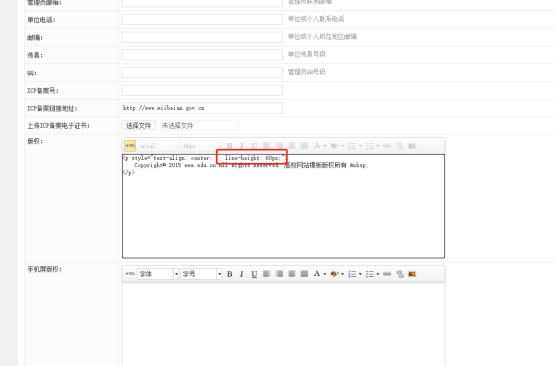Insert numbered list in 手机屏版权 editor
Screen dimensions: 554x366
(352, 274)
